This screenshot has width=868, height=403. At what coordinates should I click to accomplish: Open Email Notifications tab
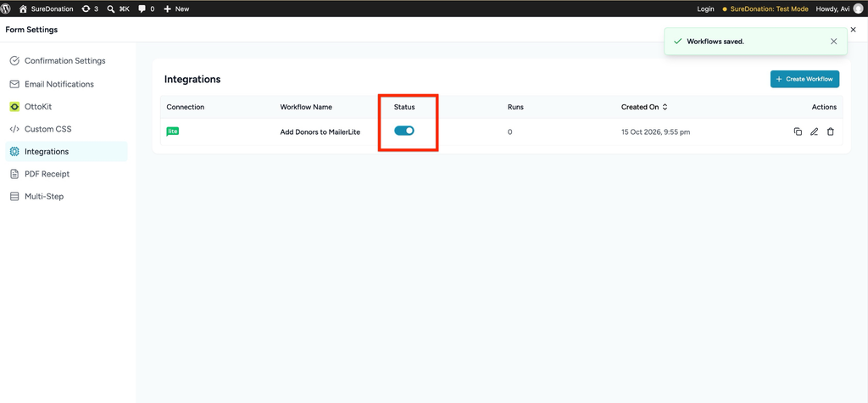click(66, 84)
